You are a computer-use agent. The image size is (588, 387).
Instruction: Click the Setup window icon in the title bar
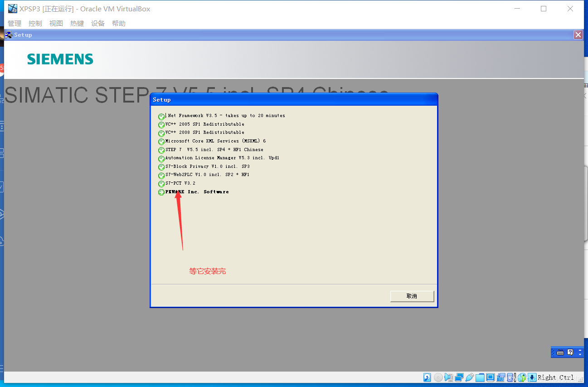pyautogui.click(x=9, y=34)
